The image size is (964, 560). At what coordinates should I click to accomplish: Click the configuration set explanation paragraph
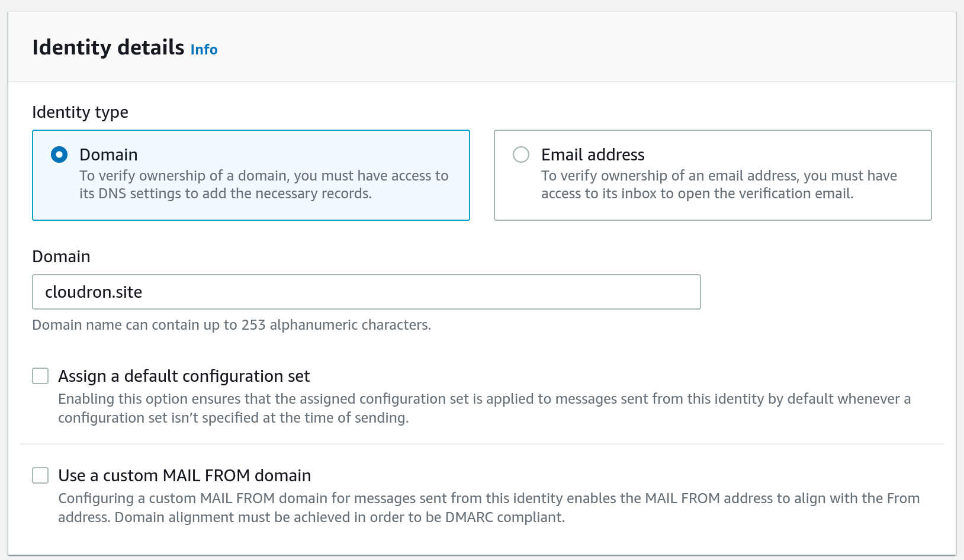(x=484, y=408)
